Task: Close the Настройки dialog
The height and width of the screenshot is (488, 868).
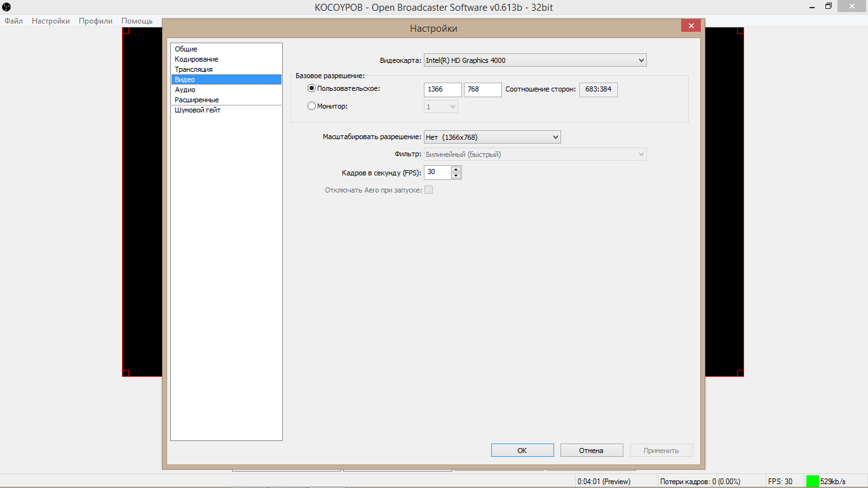Action: [x=691, y=25]
